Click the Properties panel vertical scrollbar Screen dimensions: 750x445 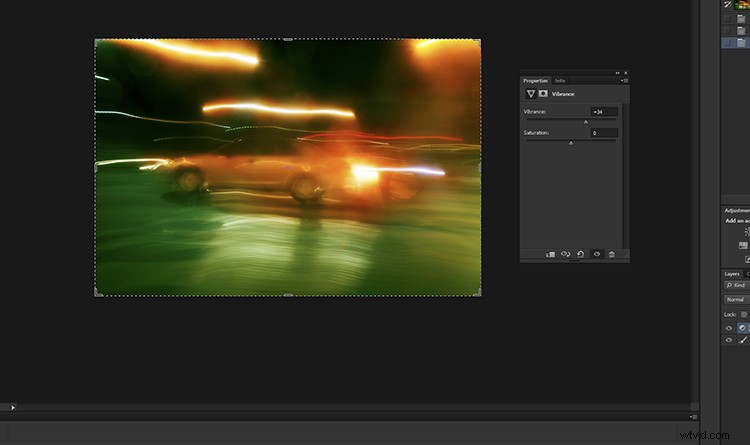coord(624,175)
